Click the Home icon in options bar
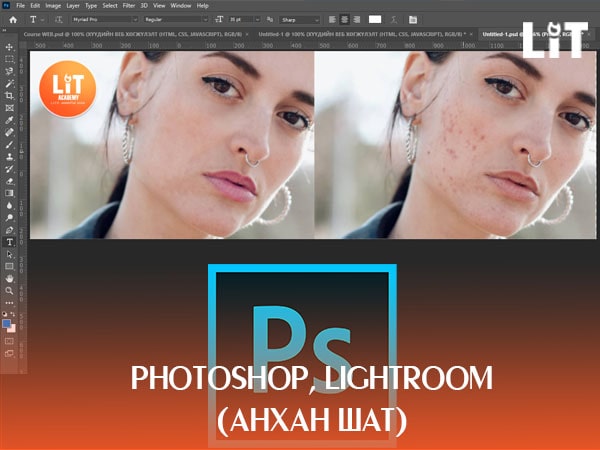The image size is (600, 450). click(13, 20)
